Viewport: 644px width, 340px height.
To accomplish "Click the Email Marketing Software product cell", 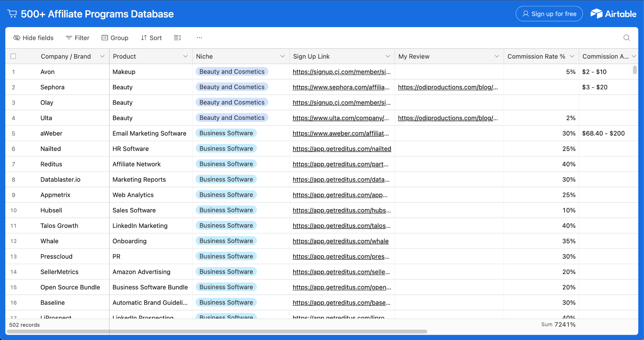I will tap(151, 134).
